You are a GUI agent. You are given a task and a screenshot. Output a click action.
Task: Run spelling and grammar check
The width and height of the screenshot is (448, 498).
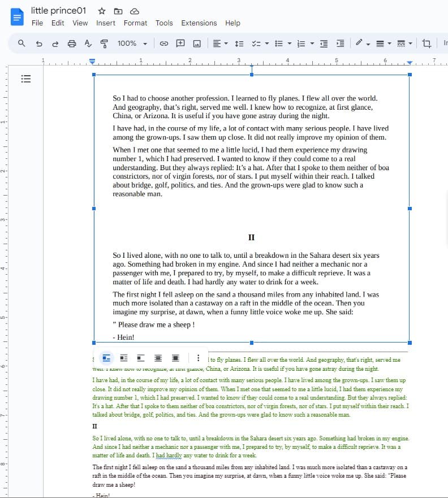click(x=88, y=43)
